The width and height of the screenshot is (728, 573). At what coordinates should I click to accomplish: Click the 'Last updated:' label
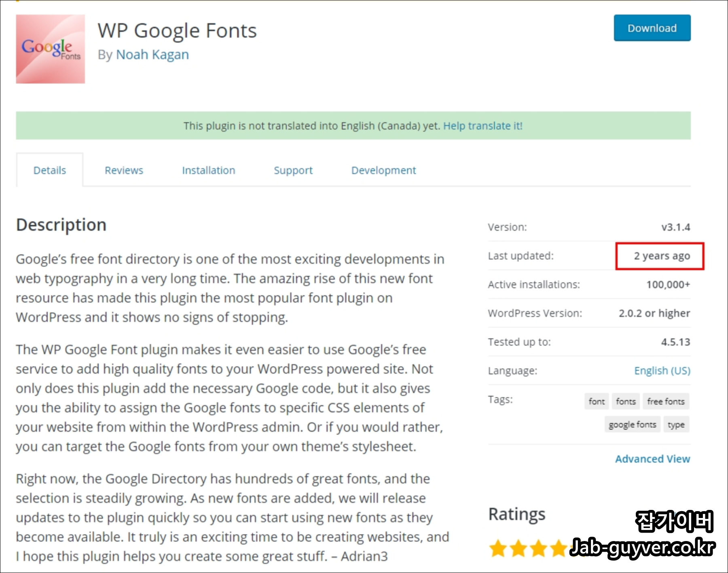521,256
